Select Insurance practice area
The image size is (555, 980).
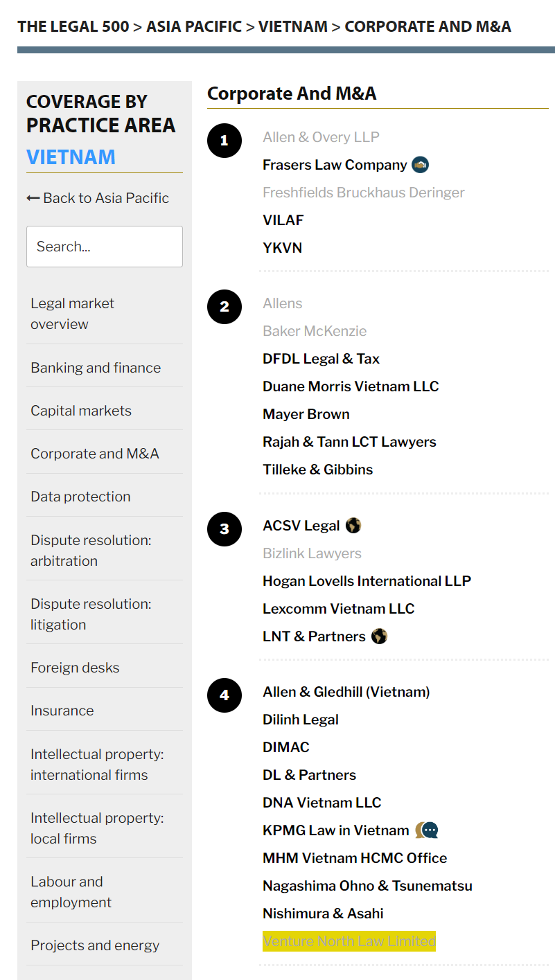click(62, 711)
